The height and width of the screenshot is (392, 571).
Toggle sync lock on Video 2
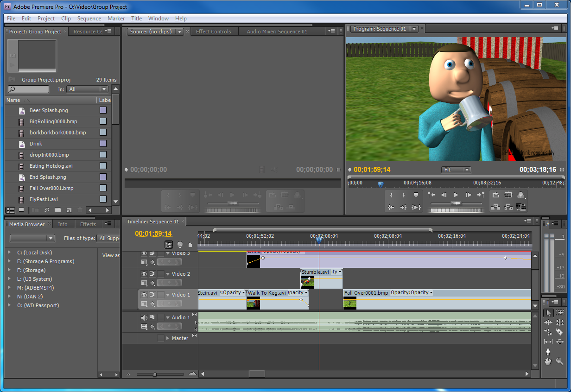point(152,274)
